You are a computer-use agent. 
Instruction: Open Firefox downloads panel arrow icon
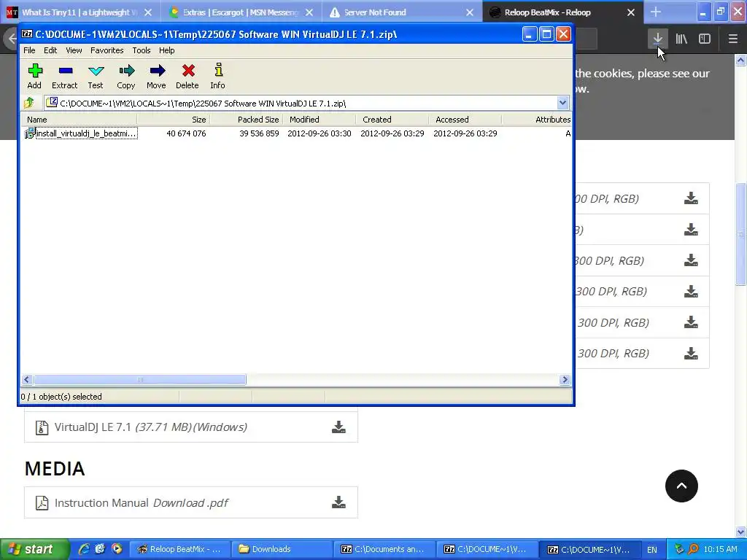[658, 39]
